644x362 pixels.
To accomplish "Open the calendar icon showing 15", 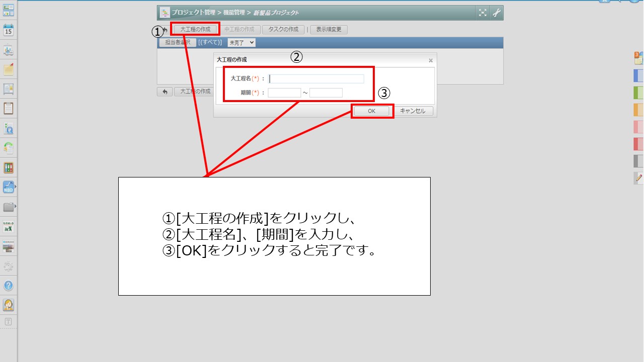I will 9,30.
